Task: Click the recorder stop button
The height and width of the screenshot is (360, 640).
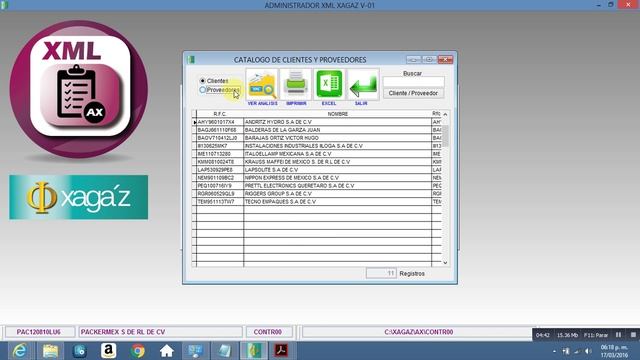Action: (633, 335)
